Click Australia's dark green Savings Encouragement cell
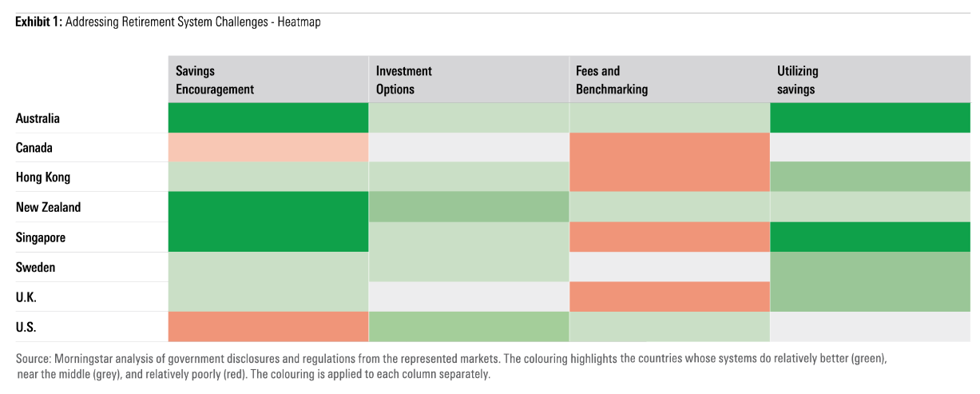980x394 pixels. pyautogui.click(x=268, y=118)
